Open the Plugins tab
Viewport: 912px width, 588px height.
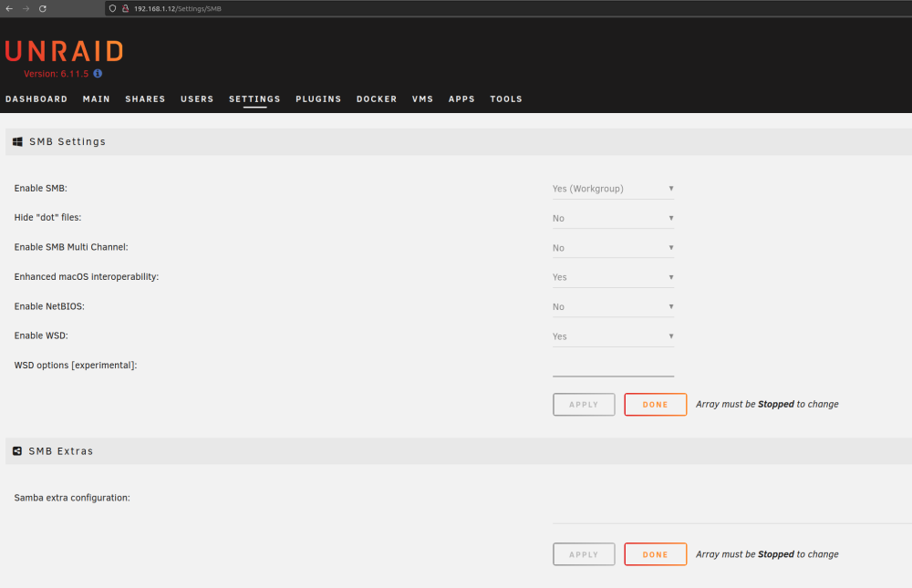click(x=318, y=98)
